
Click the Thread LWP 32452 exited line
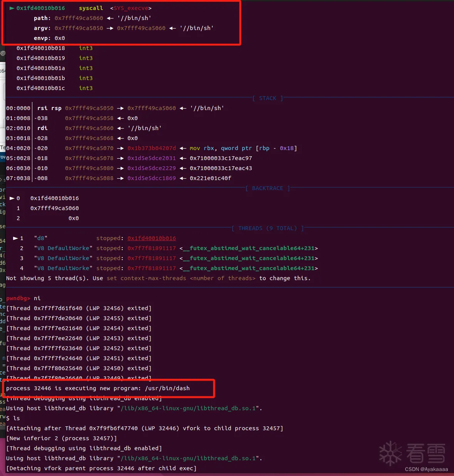coord(79,348)
